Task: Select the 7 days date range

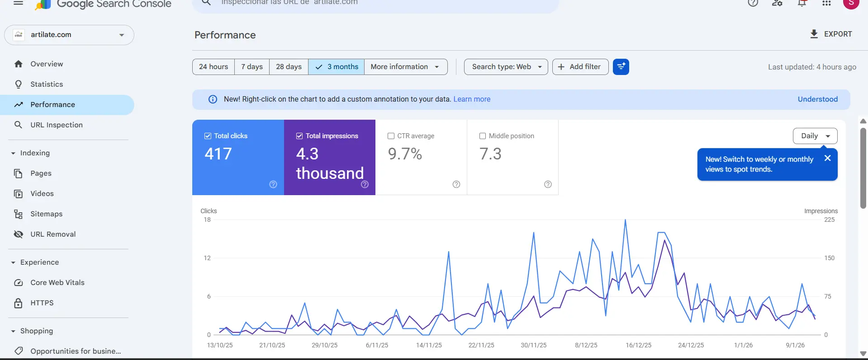Action: [x=252, y=67]
